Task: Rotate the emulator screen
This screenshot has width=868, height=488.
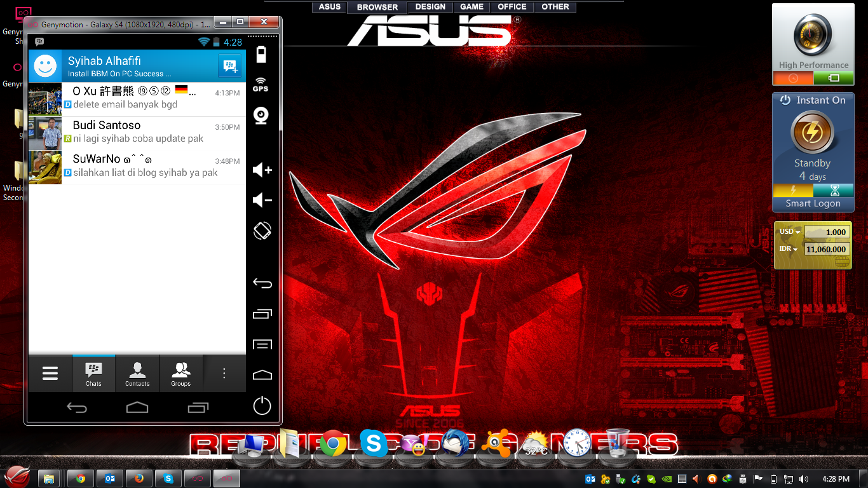Action: point(262,230)
